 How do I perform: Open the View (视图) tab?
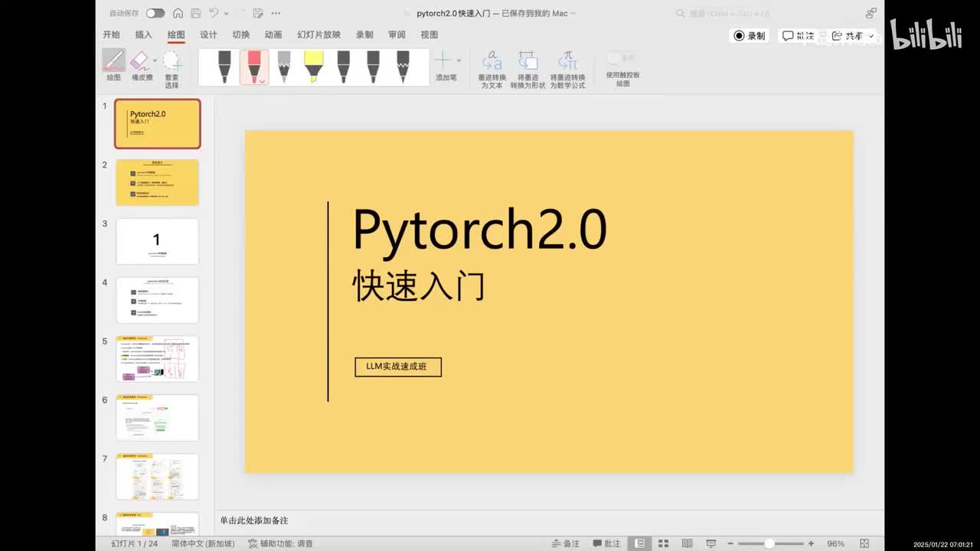(x=430, y=34)
